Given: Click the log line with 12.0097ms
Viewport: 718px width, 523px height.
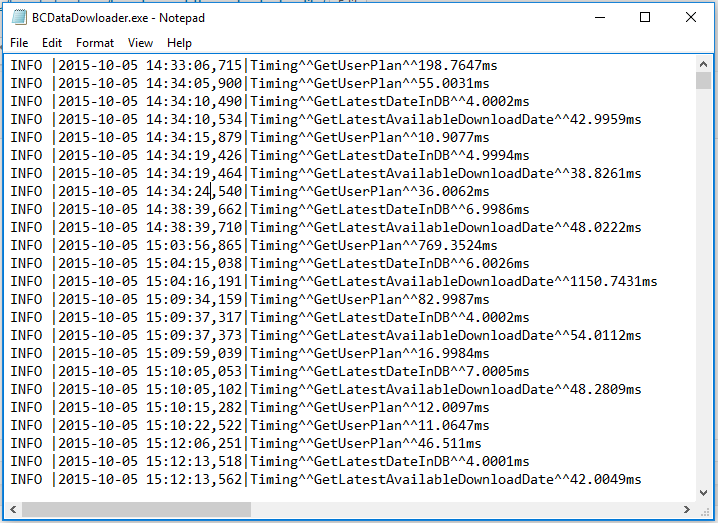Looking at the screenshot, I should pos(250,408).
